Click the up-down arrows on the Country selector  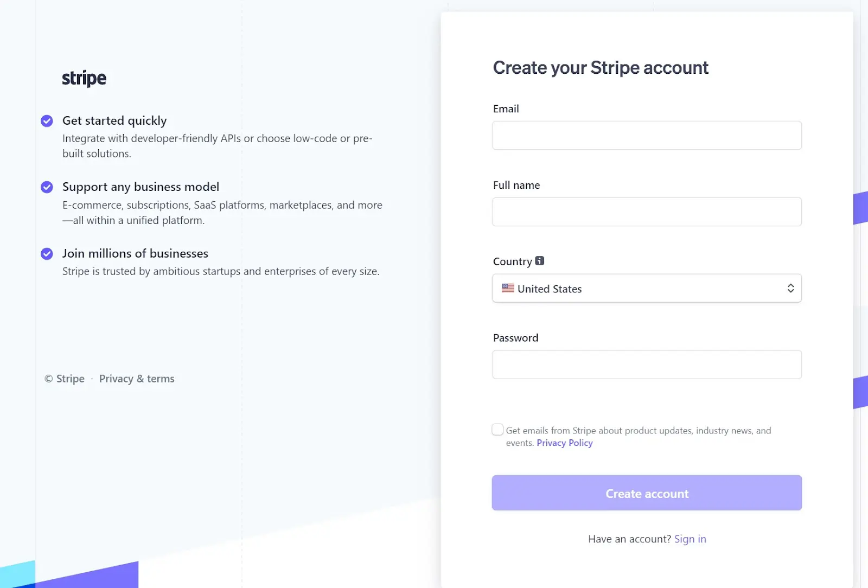pos(791,288)
